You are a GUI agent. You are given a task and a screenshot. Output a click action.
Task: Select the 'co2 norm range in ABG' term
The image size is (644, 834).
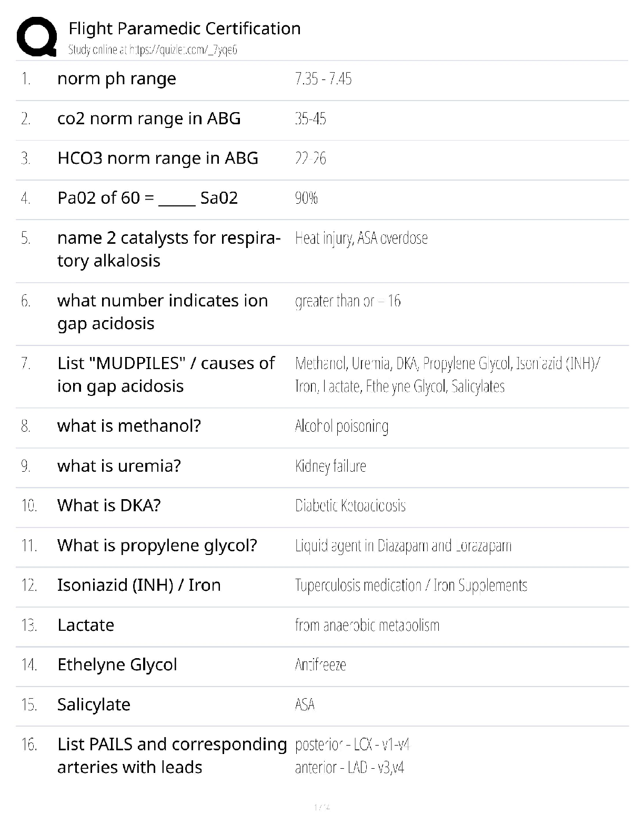point(149,118)
